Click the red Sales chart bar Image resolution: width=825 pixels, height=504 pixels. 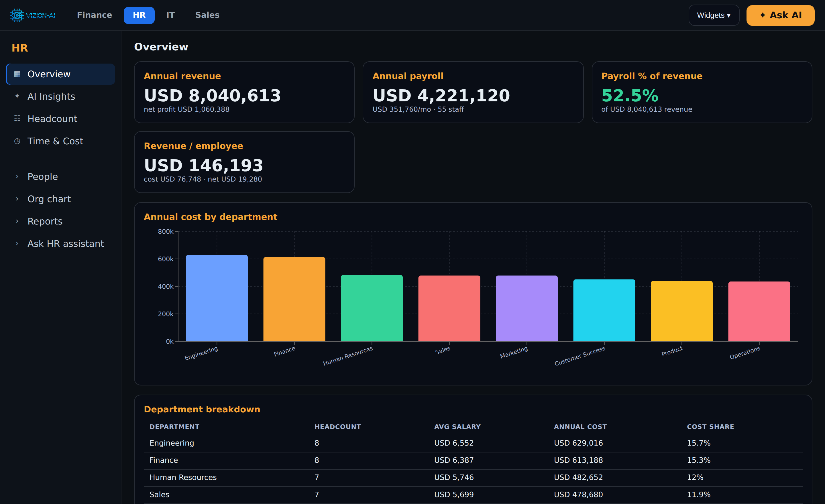(x=449, y=309)
